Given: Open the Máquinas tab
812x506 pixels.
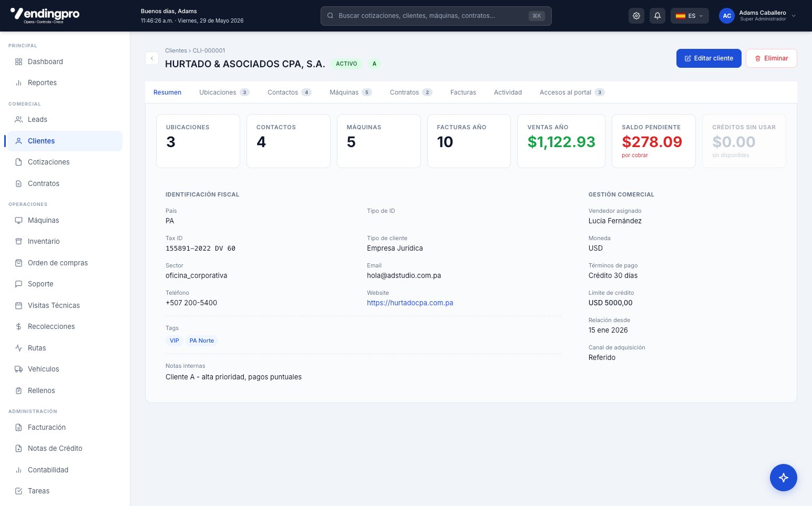Looking at the screenshot, I should (351, 92).
